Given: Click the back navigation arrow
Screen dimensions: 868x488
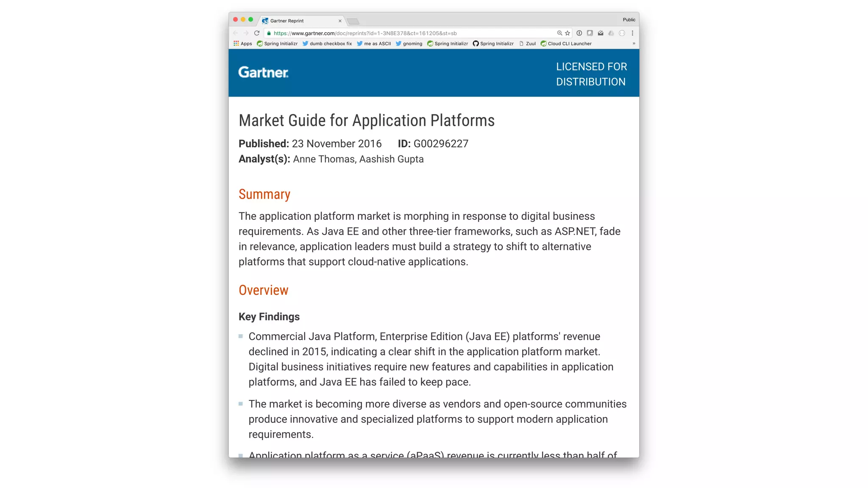Looking at the screenshot, I should (x=236, y=33).
